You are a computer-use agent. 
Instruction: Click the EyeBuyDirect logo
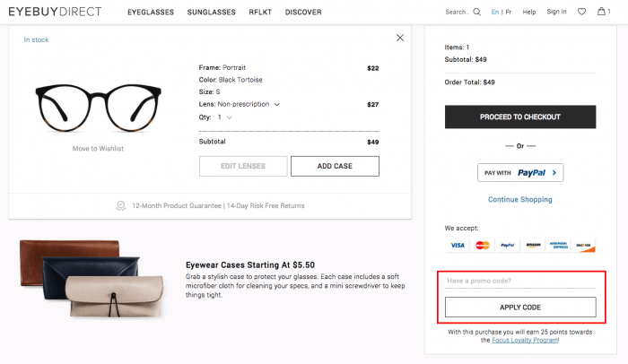pyautogui.click(x=55, y=12)
